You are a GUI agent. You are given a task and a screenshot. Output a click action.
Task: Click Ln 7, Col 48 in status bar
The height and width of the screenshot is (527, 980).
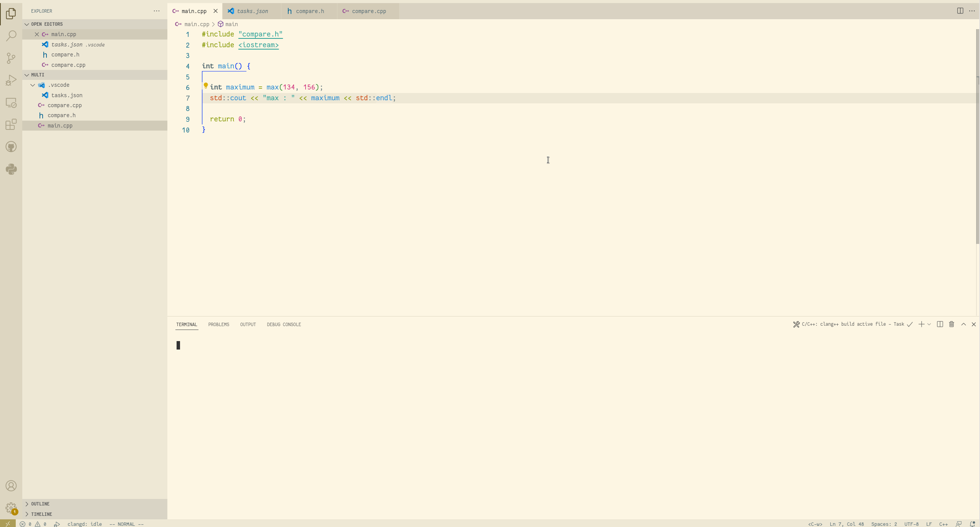[846, 524]
